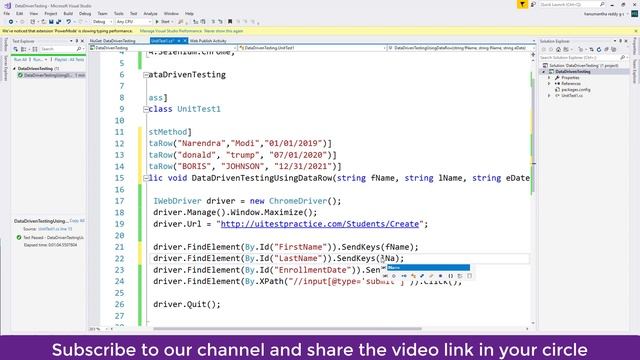Viewport: 640px width, 360px height.
Task: Collapse DataDrivenTesting project in Solution Explorer
Action: (544, 71)
